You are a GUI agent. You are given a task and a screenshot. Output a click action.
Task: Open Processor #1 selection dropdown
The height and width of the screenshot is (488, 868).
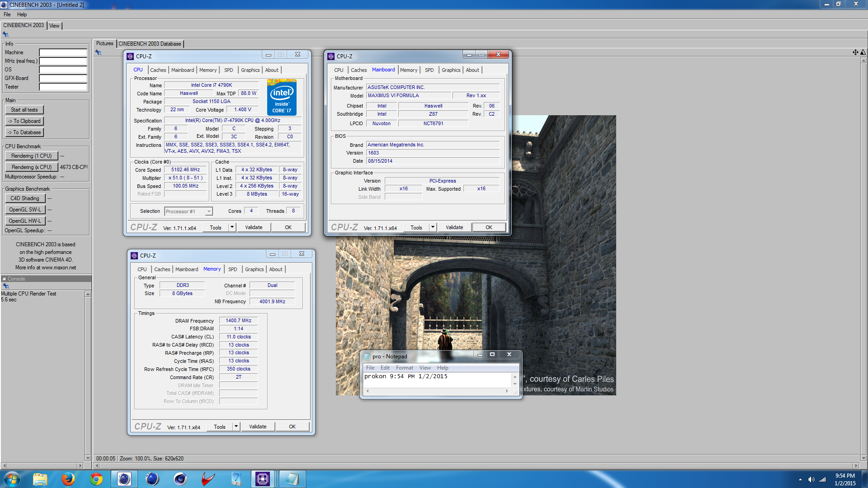point(189,211)
